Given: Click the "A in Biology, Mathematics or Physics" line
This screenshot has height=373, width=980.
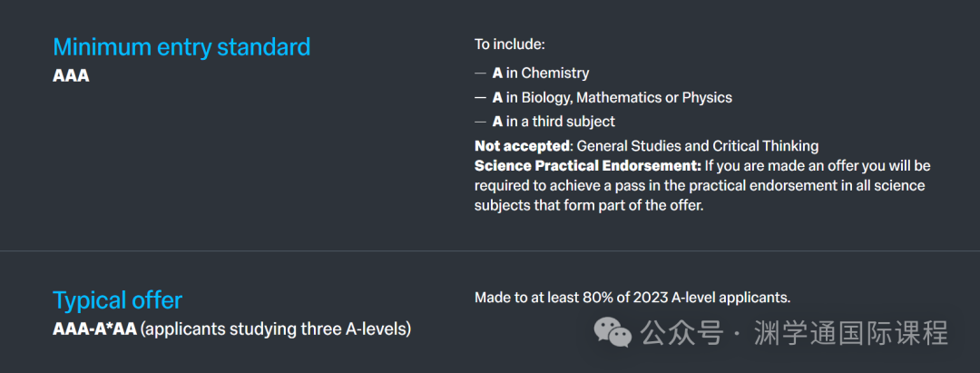Looking at the screenshot, I should tap(612, 97).
